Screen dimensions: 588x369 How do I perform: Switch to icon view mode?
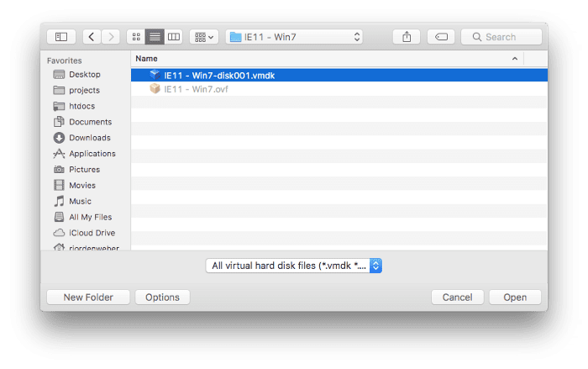pos(135,37)
